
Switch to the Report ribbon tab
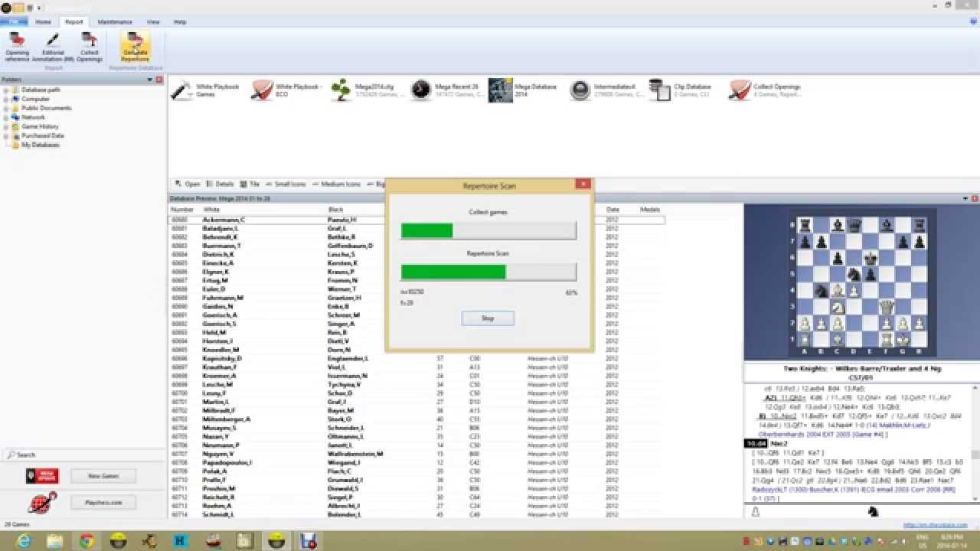tap(74, 22)
